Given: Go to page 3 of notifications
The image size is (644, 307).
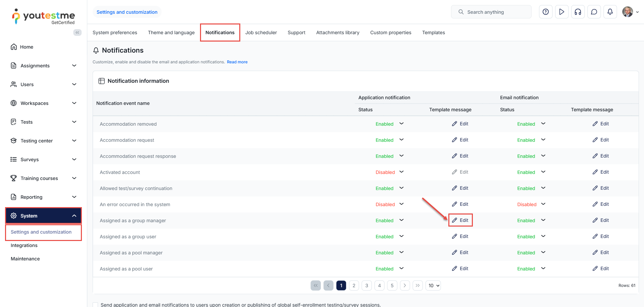Looking at the screenshot, I should click(366, 286).
